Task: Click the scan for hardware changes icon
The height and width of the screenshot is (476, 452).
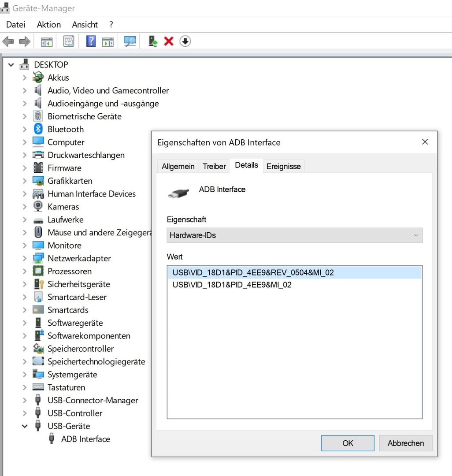Action: tap(130, 41)
